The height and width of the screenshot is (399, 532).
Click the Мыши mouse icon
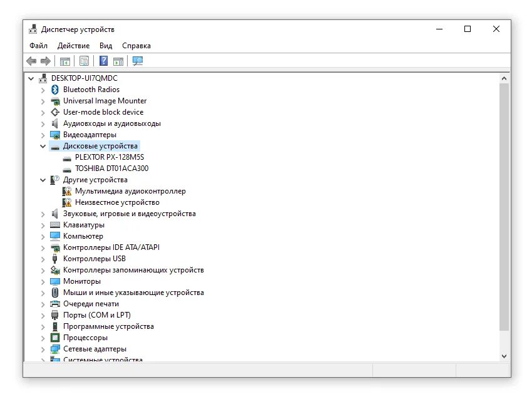55,293
